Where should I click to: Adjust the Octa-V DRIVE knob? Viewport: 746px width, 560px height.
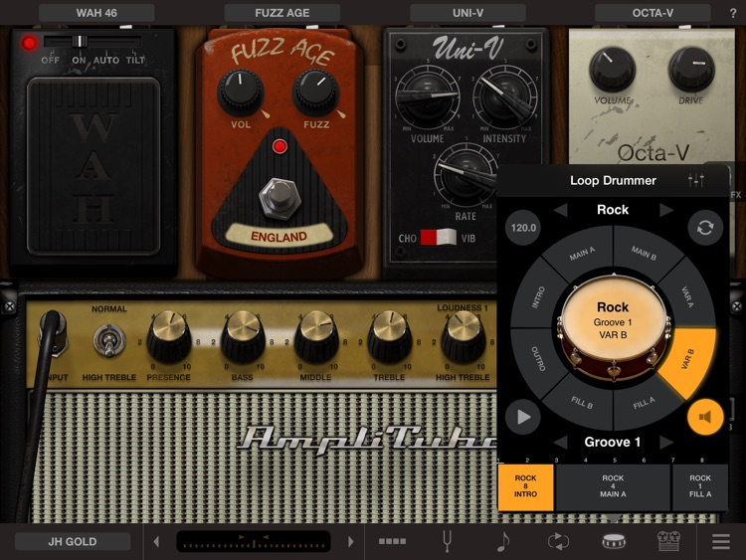click(x=691, y=70)
